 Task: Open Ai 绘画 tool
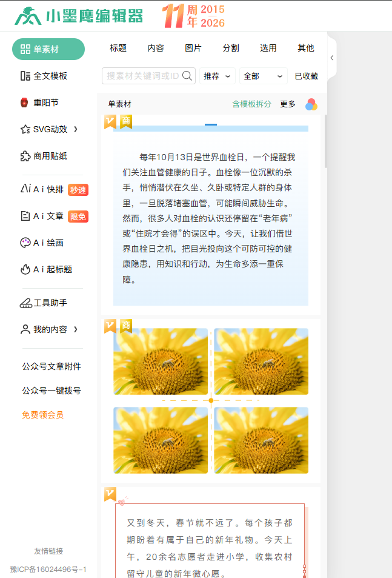(48, 243)
